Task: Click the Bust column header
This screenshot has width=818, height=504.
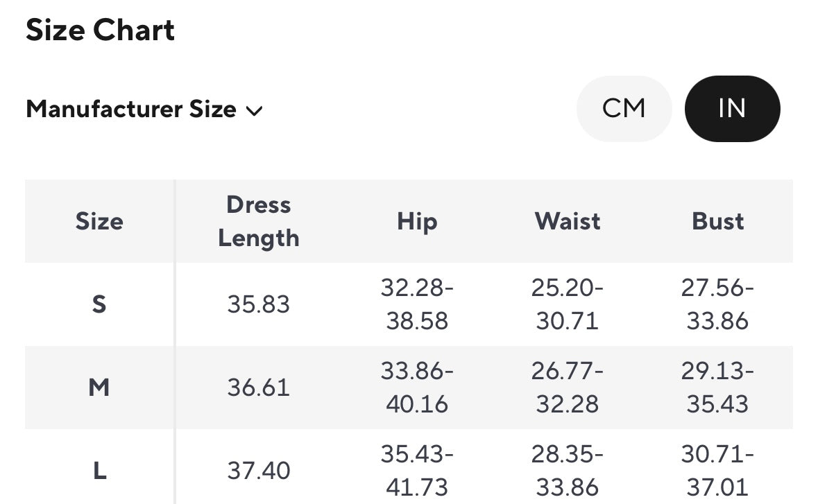Action: (x=717, y=221)
